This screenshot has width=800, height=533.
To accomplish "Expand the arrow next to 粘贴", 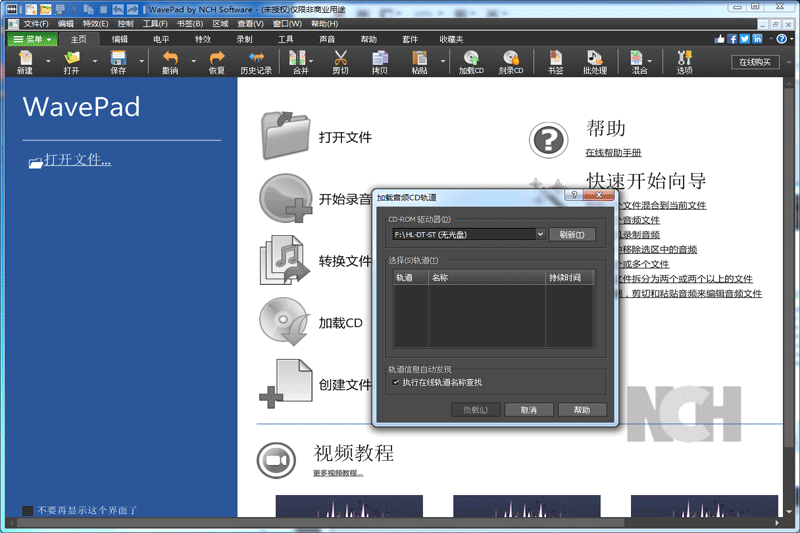I will tap(442, 61).
